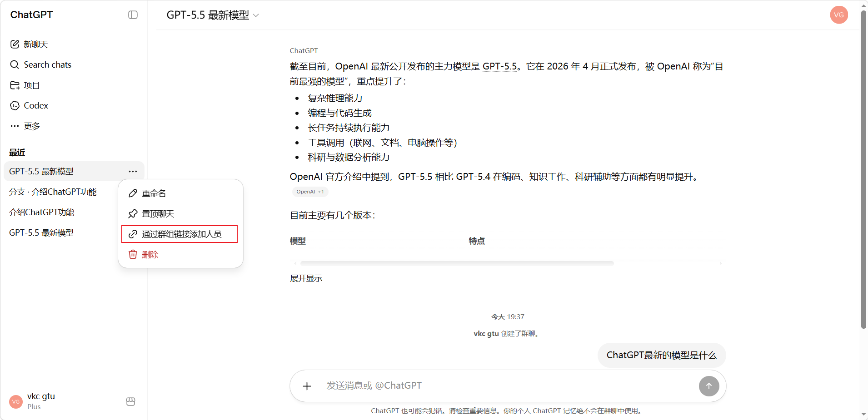This screenshot has width=868, height=420.
Task: Click the ChatGPT sender label above the reply
Action: pos(304,51)
